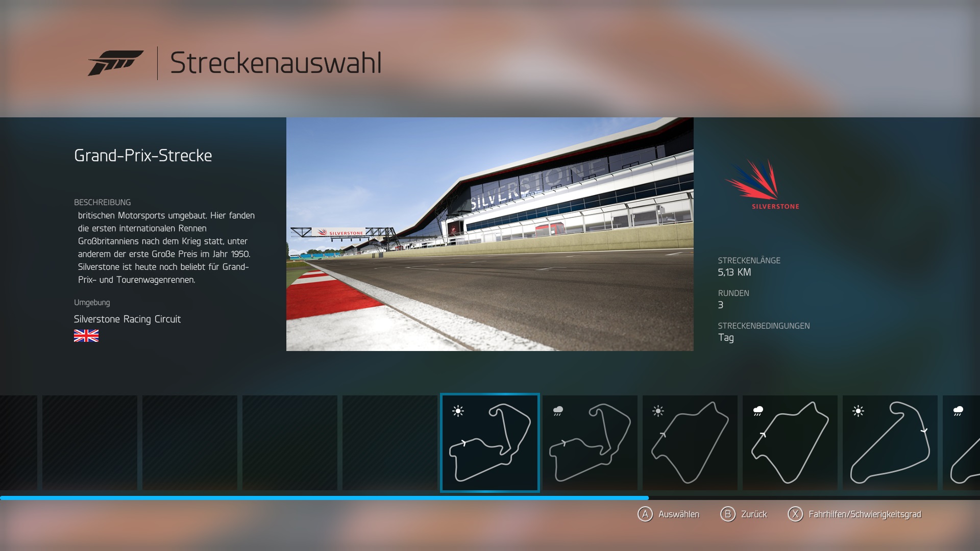980x551 pixels.
Task: Click the Umgebung label
Action: 92,303
